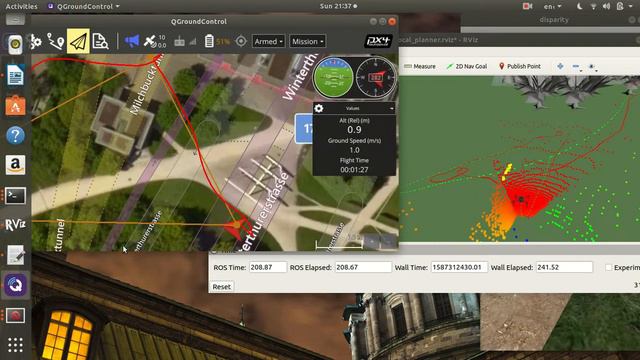This screenshot has width=640, height=360.
Task: Click the crosshair target icon beside battery indicator
Action: point(241,41)
